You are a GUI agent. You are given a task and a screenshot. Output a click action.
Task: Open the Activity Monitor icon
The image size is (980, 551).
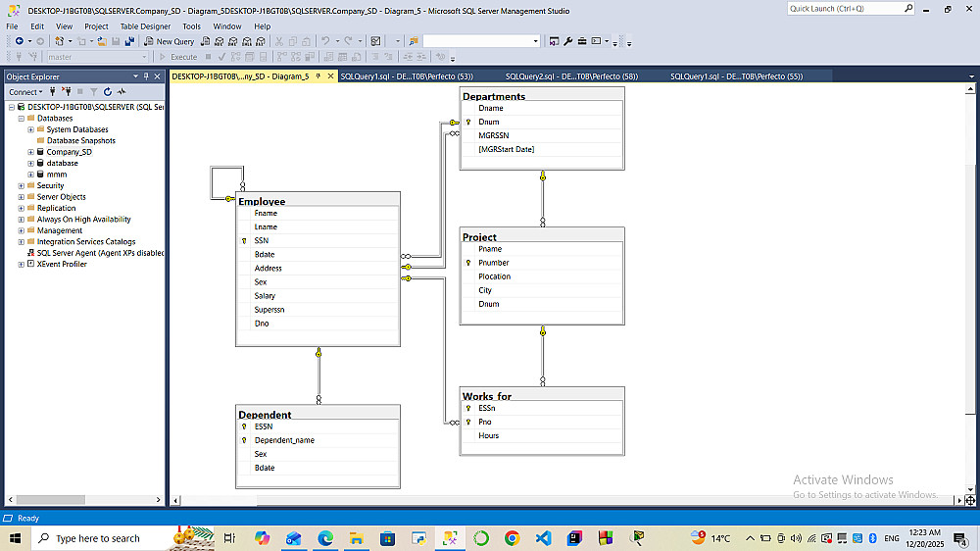click(122, 91)
